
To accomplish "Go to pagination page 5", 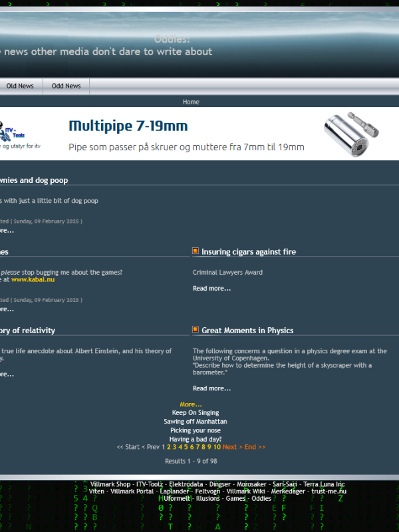I will 186,447.
